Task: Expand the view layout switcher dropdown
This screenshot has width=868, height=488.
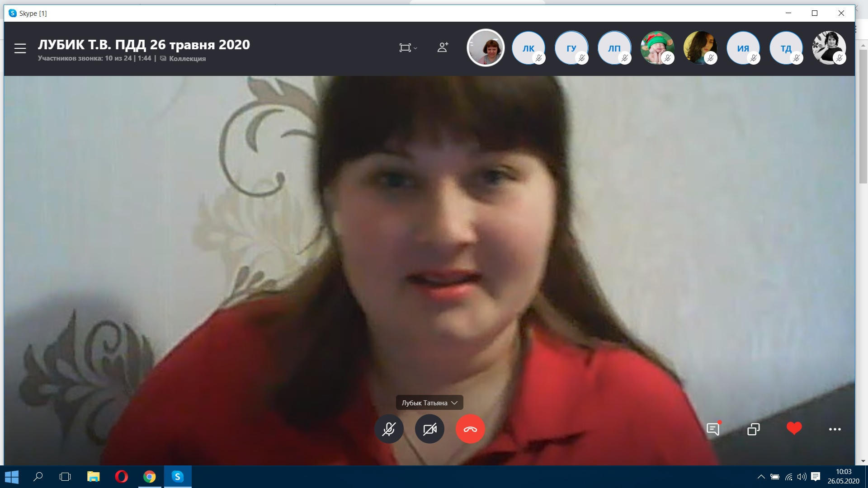Action: tap(408, 48)
